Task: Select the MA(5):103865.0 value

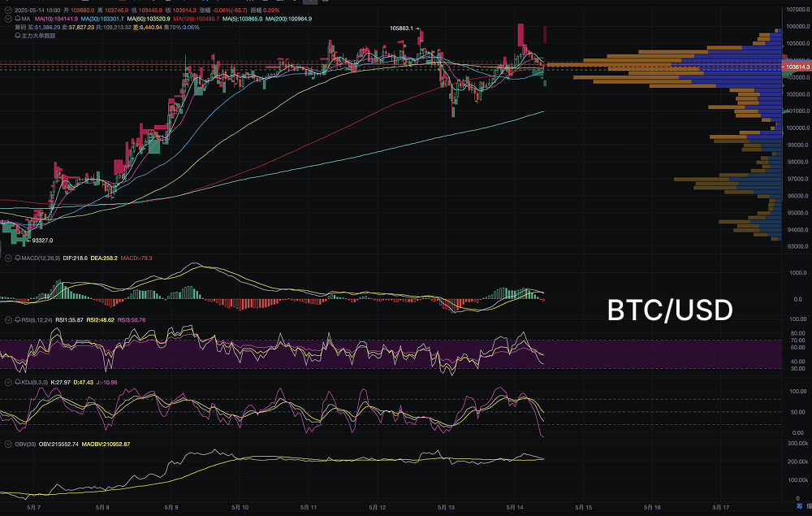Action: coord(242,19)
